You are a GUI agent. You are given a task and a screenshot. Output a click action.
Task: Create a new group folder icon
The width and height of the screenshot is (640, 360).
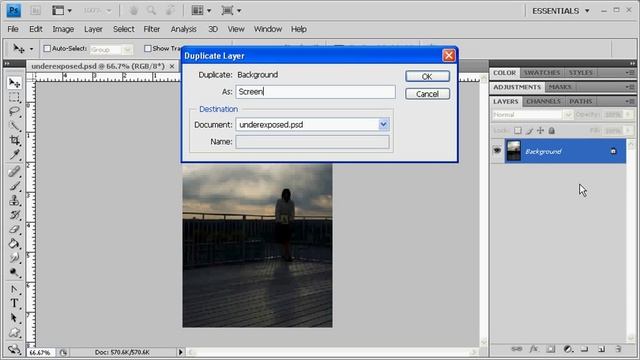pos(584,349)
